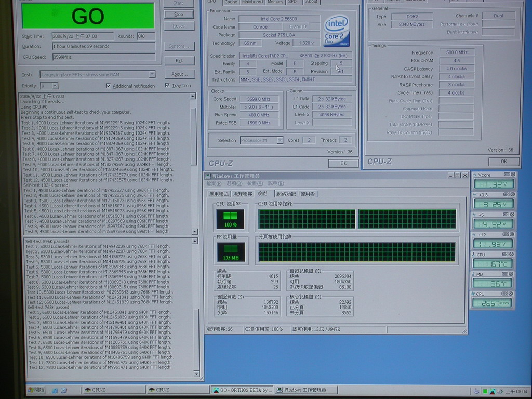Open the Test type dropdown in Orthos

152,74
